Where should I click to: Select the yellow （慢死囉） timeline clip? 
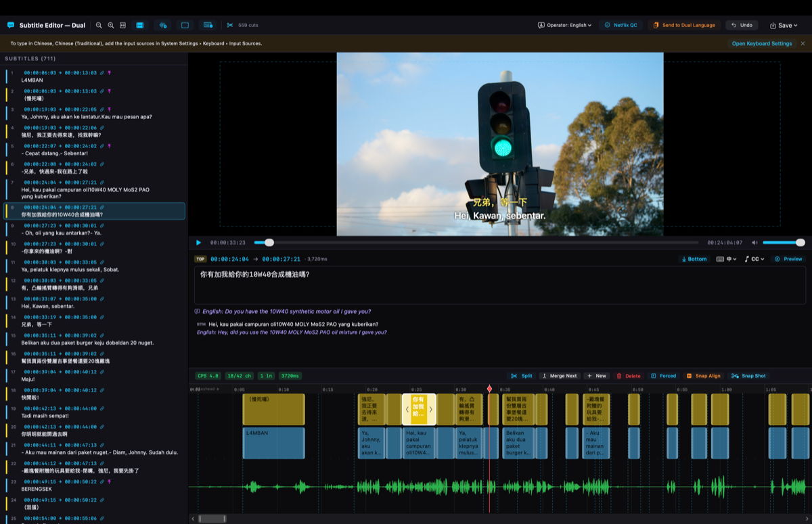tap(273, 409)
